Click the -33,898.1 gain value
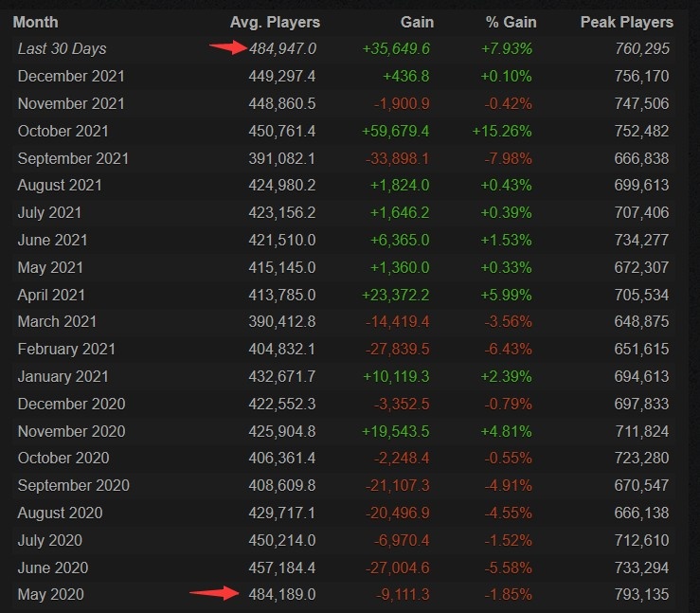 [397, 158]
